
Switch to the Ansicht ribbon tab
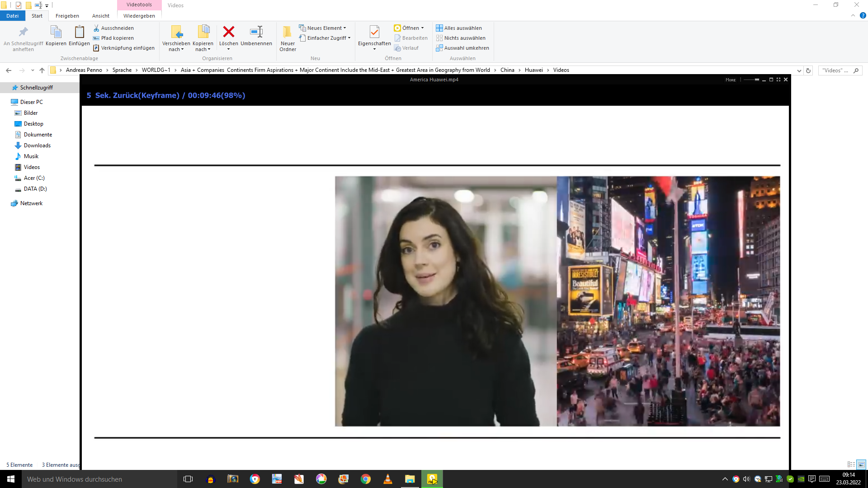(101, 16)
